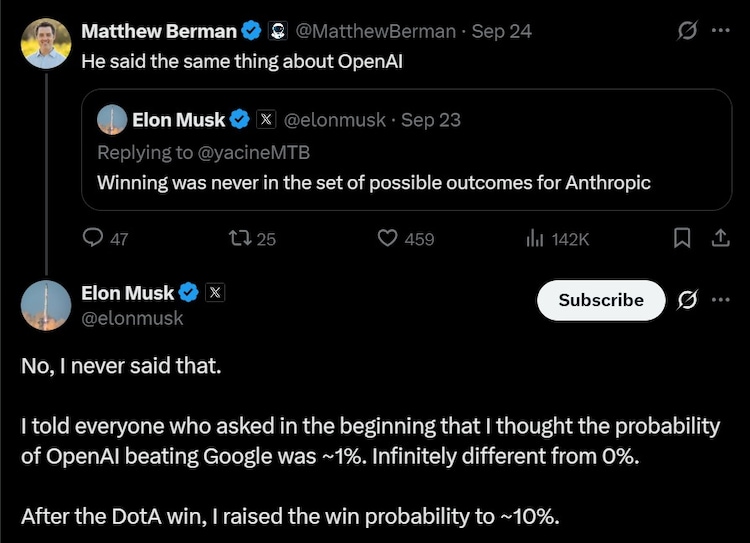The image size is (750, 543).
Task: View analytics showing 142K views
Action: pyautogui.click(x=535, y=238)
